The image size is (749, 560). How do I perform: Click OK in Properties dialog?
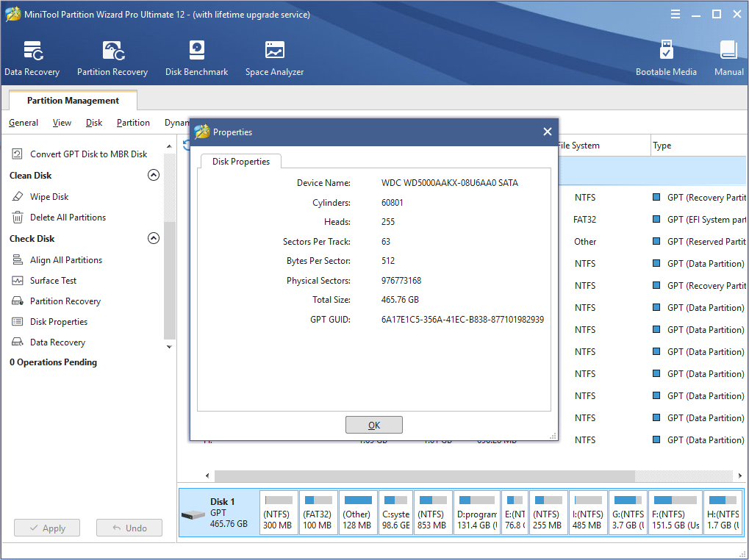(x=374, y=425)
